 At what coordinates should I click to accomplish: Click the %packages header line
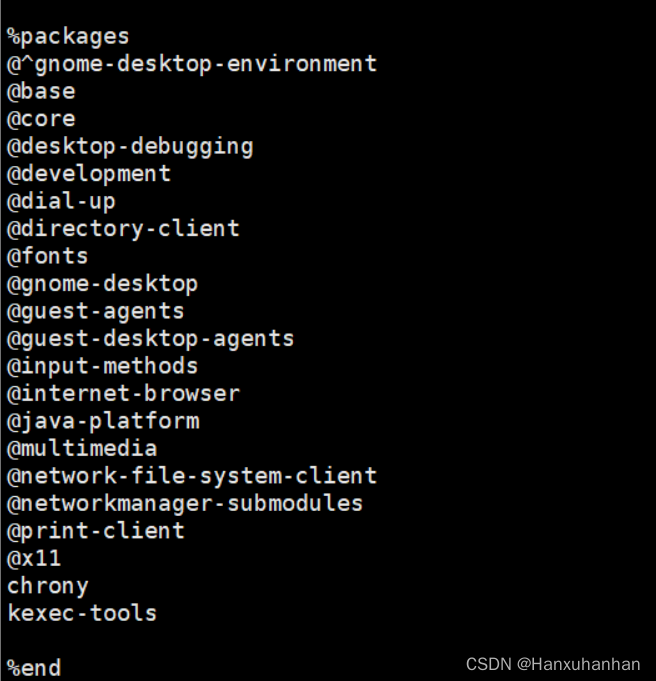tap(68, 37)
